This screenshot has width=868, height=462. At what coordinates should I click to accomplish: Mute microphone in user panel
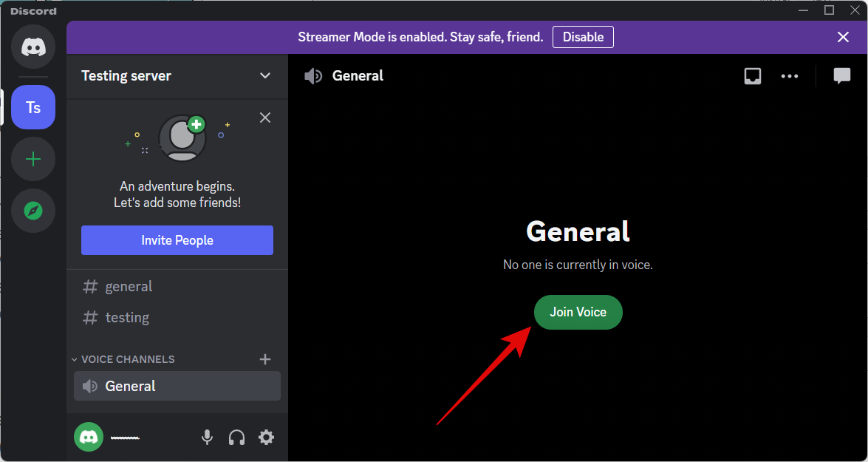point(207,438)
